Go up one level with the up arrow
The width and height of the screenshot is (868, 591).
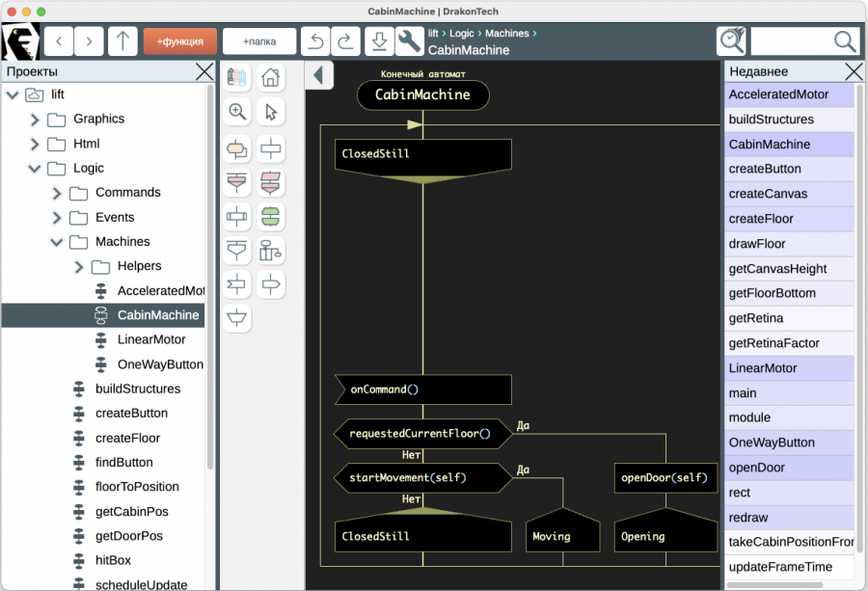pyautogui.click(x=122, y=41)
